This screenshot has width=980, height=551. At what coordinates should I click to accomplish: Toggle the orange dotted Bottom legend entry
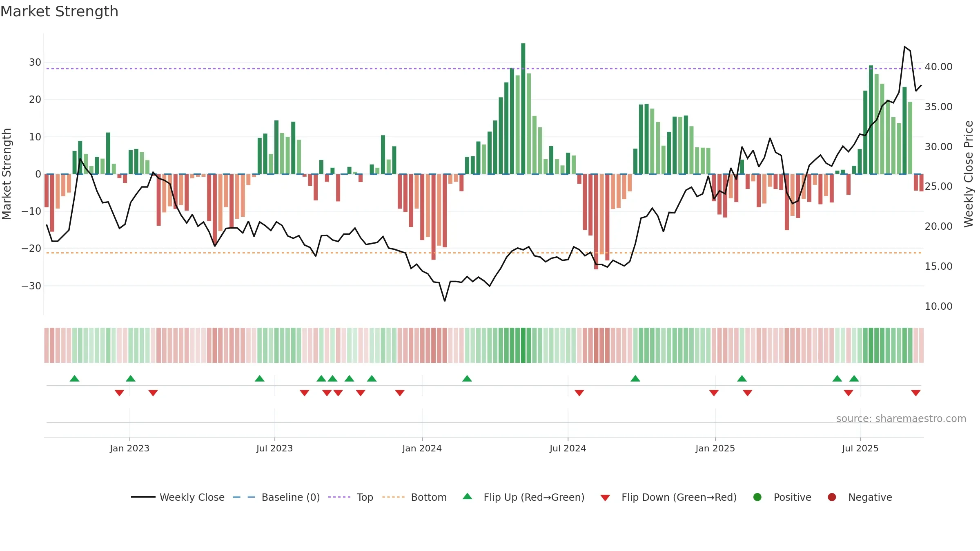pos(414,497)
